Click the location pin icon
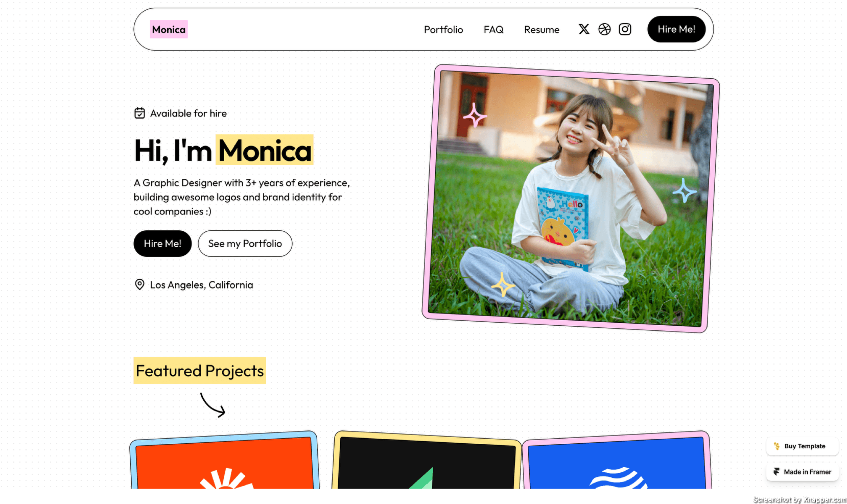 (x=139, y=285)
